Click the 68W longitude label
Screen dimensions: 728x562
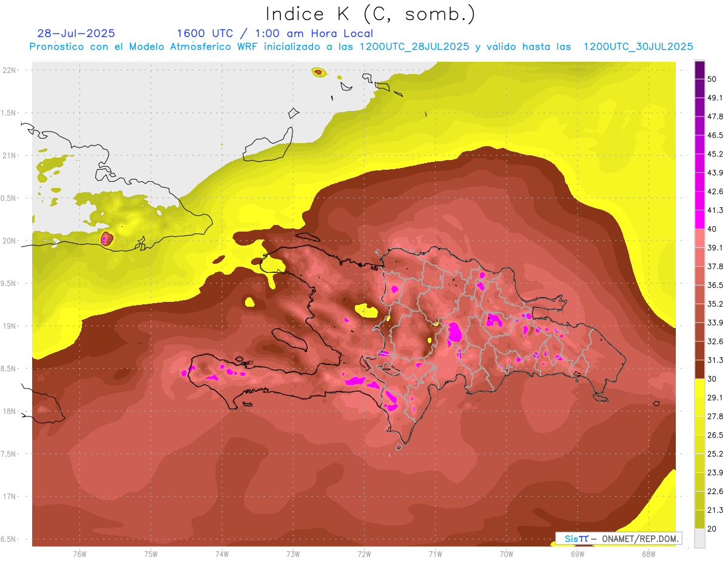point(648,554)
